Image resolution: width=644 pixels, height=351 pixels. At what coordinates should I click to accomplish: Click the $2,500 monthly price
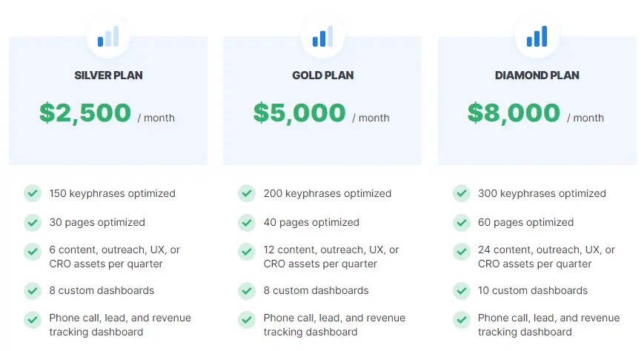click(85, 113)
